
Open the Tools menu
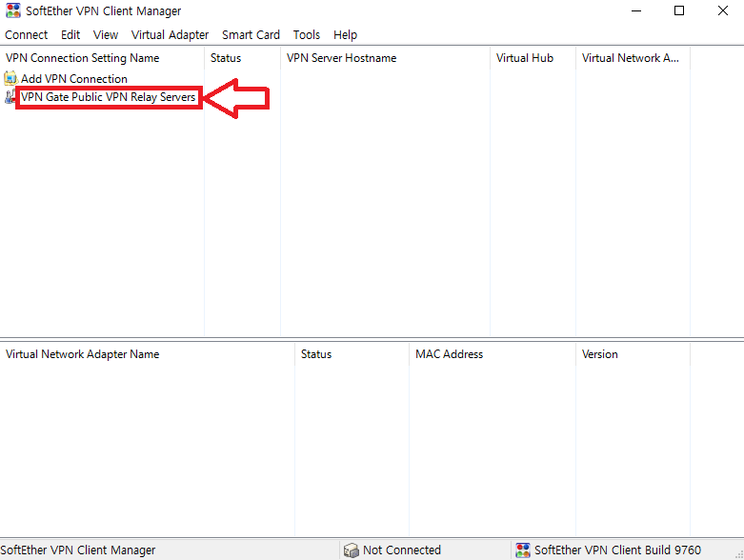coord(307,34)
